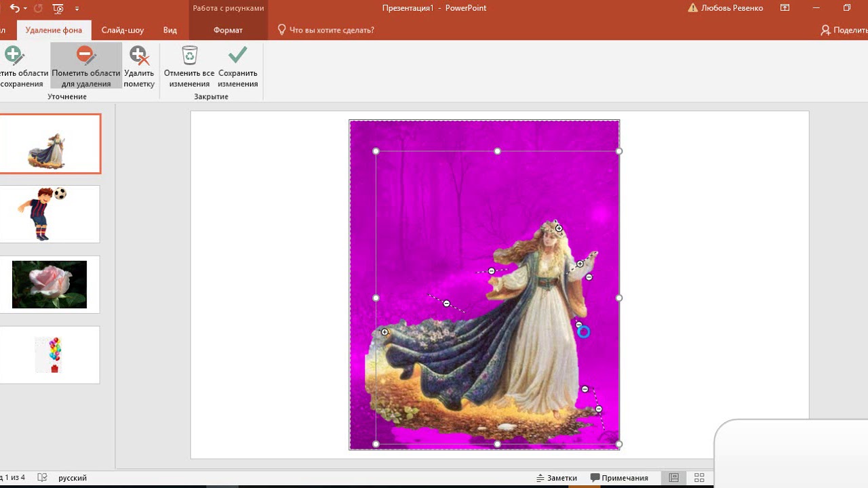Apply edits with Сохранить изменения
This screenshot has height=488, width=868.
(x=238, y=66)
